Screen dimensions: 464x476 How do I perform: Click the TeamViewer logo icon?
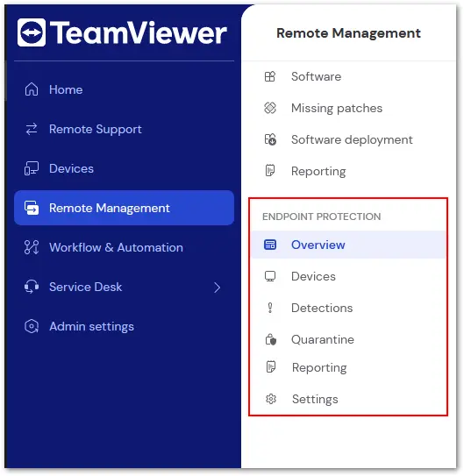(x=32, y=32)
